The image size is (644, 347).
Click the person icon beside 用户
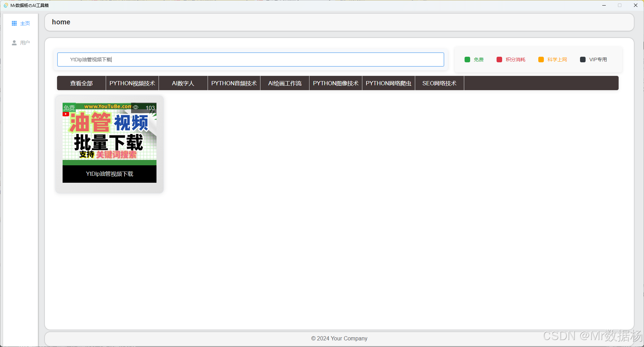14,43
